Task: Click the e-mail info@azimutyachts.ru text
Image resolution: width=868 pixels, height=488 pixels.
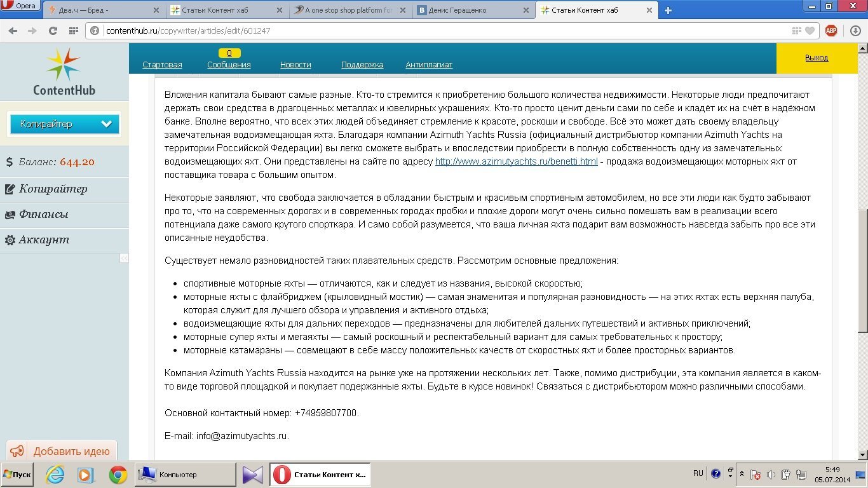Action: pyautogui.click(x=242, y=436)
